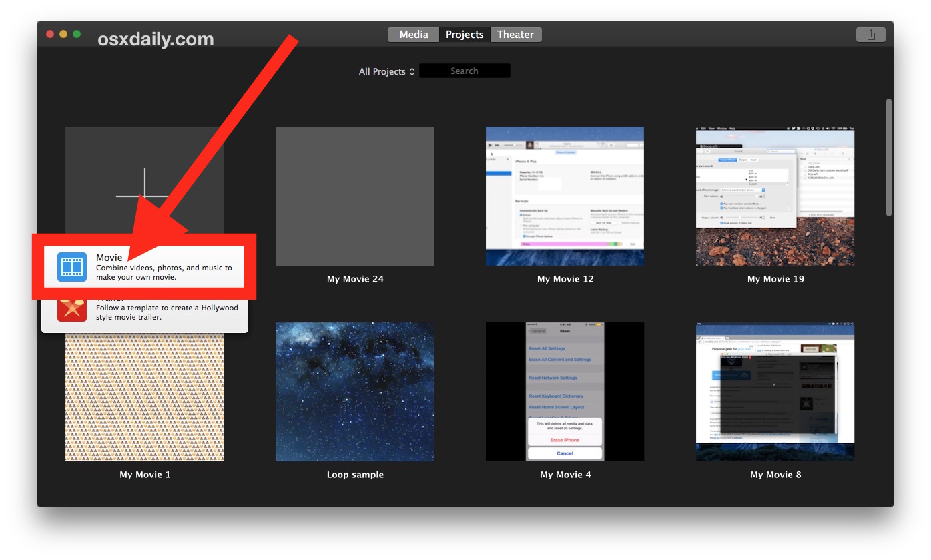Click the Movie filmstrip icon

[x=72, y=267]
